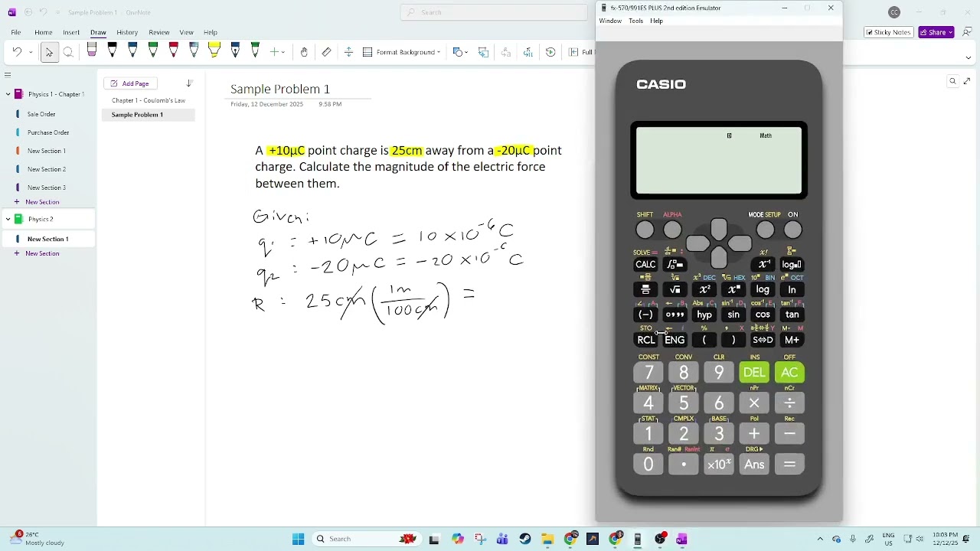980x551 pixels.
Task: Click the Add Page button
Action: point(130,83)
